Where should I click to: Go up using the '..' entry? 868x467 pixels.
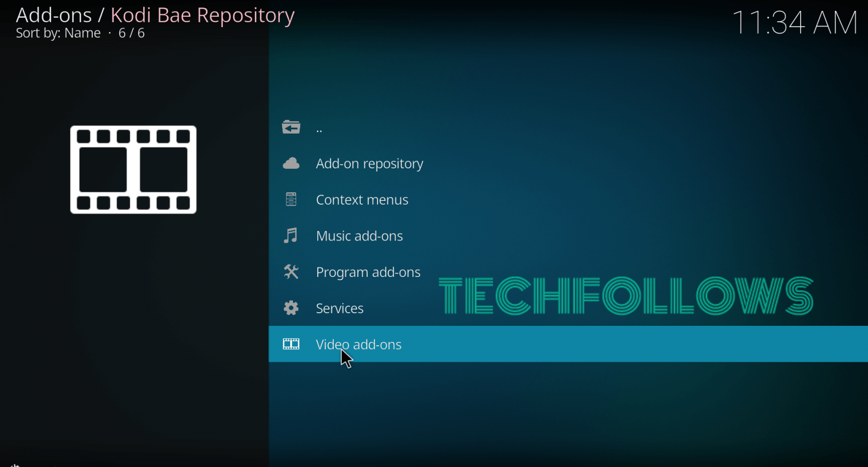(568, 127)
